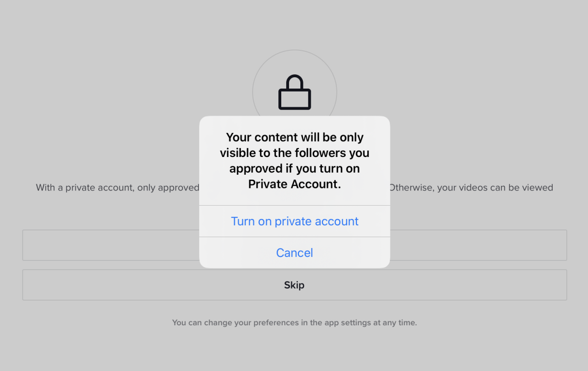This screenshot has height=371, width=588.
Task: Confirm with Turn on private account
Action: coord(294,221)
